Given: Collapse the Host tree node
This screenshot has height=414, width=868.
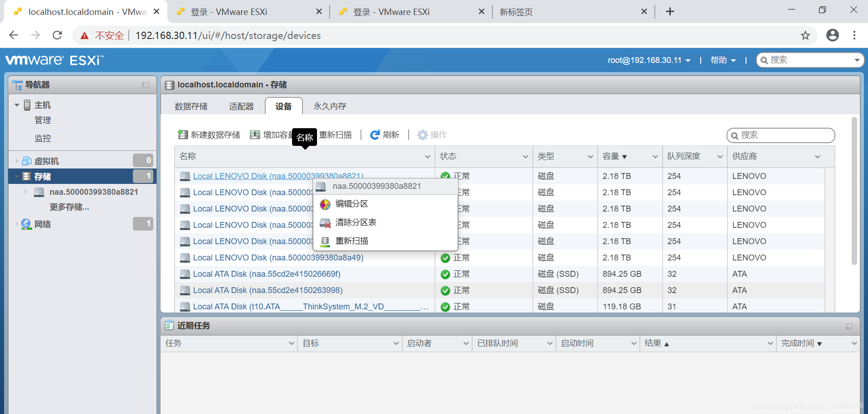Looking at the screenshot, I should point(17,105).
